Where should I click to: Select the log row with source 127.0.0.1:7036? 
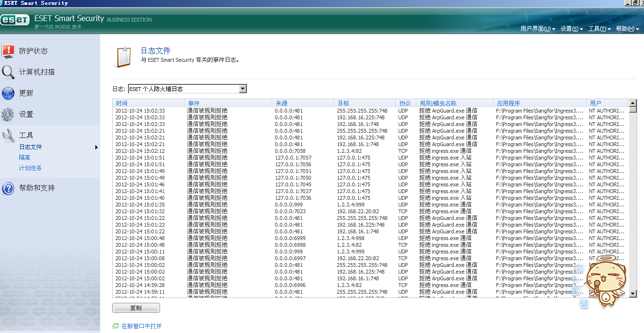[x=370, y=198]
